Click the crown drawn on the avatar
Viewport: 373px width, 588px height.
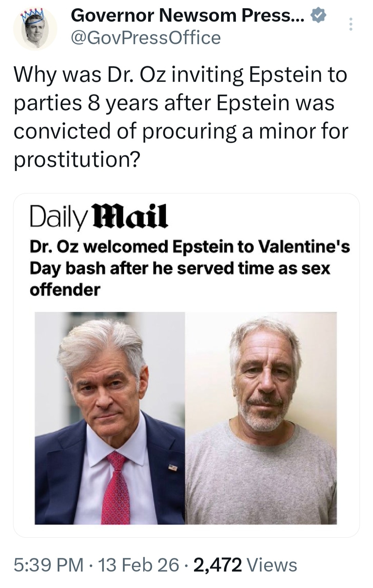(34, 16)
